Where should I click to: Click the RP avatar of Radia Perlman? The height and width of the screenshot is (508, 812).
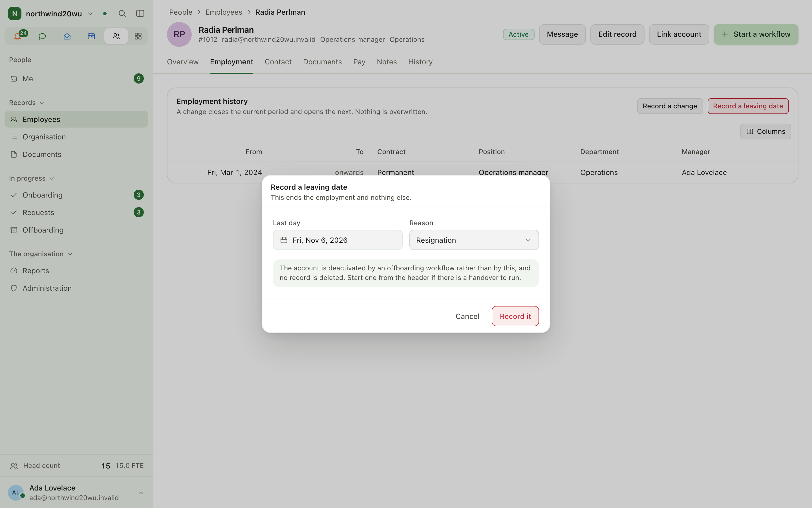click(x=179, y=34)
